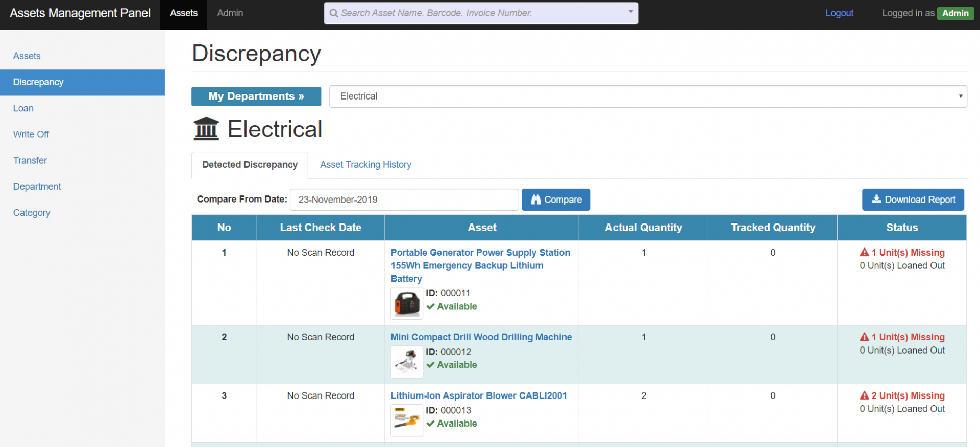This screenshot has width=980, height=447.
Task: Click No Scan Record in row 3
Action: pos(321,395)
